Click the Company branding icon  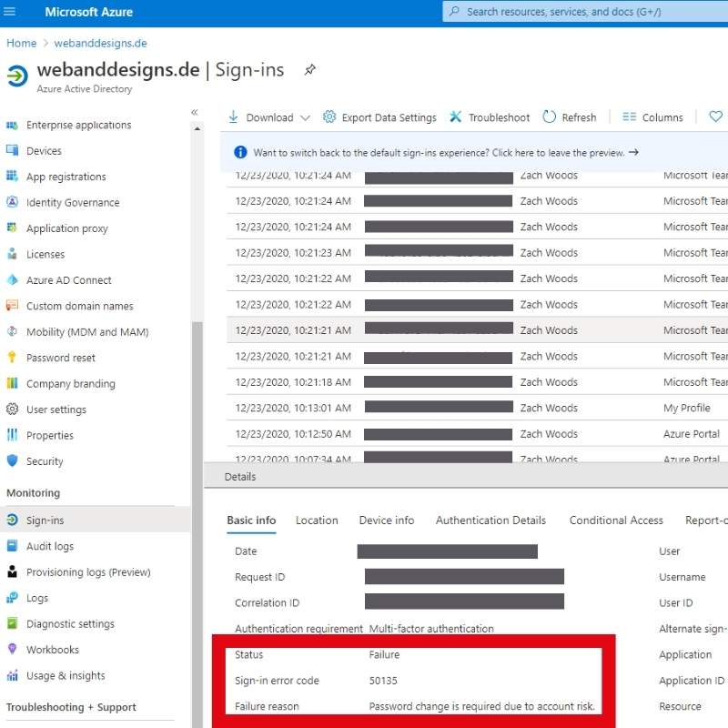point(12,383)
